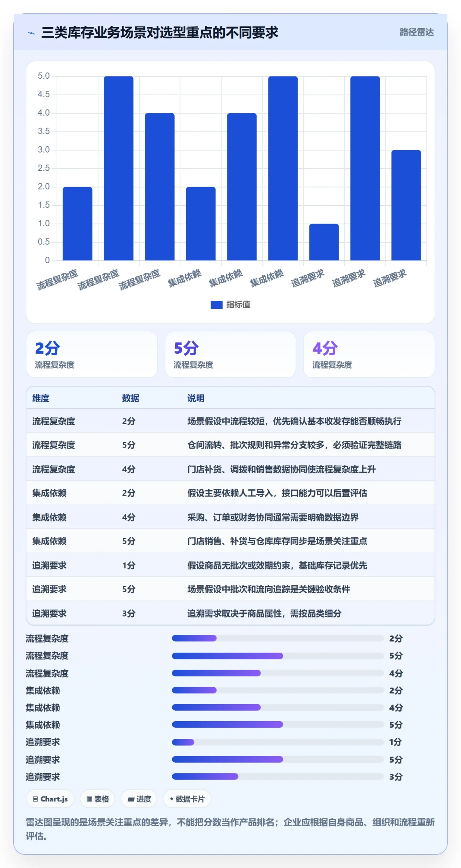Click the 流程复杂度 progress bar showing 2分
Image resolution: width=461 pixels, height=868 pixels.
[x=278, y=638]
